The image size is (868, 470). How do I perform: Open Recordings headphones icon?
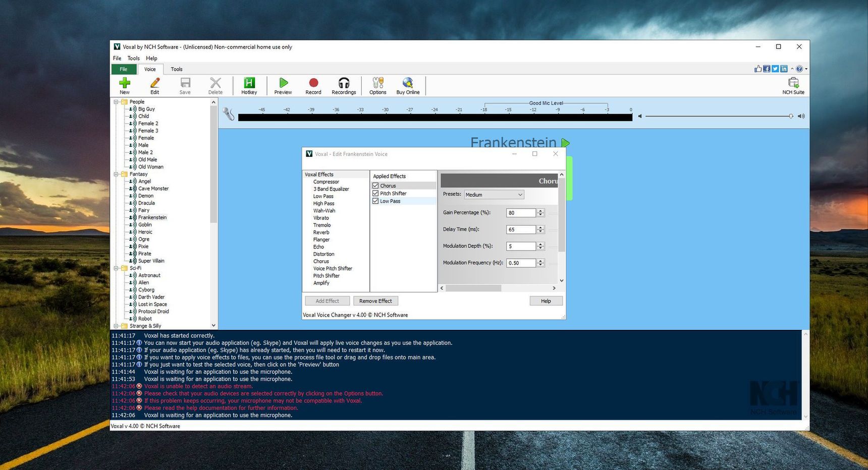344,83
